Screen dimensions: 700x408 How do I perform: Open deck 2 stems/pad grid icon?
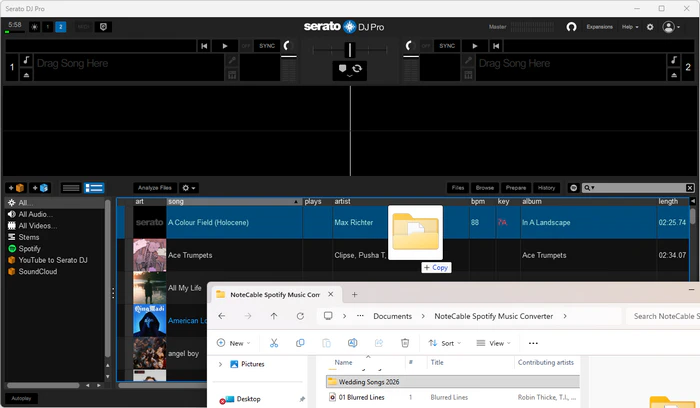coord(468,75)
